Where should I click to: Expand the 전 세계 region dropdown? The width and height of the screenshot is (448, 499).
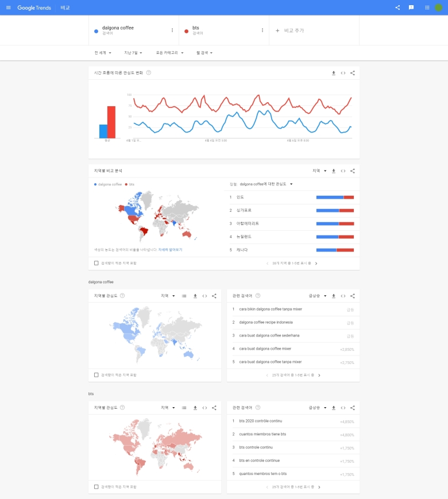(x=103, y=53)
